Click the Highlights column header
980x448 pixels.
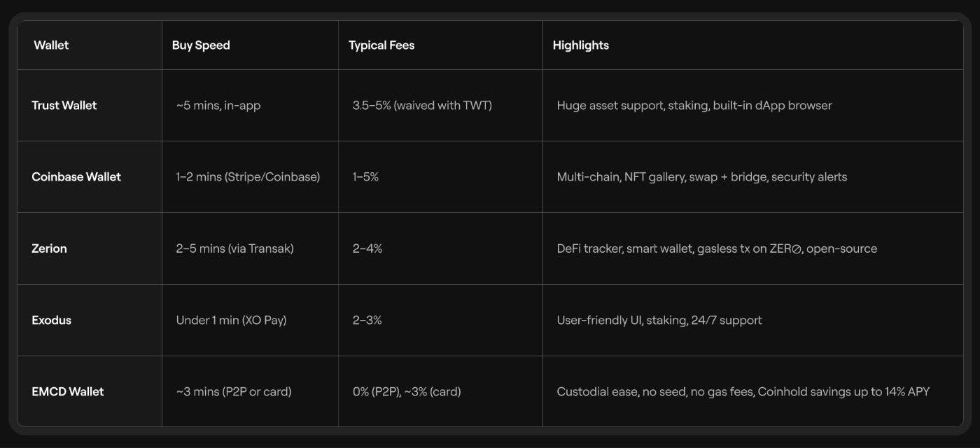pyautogui.click(x=581, y=45)
